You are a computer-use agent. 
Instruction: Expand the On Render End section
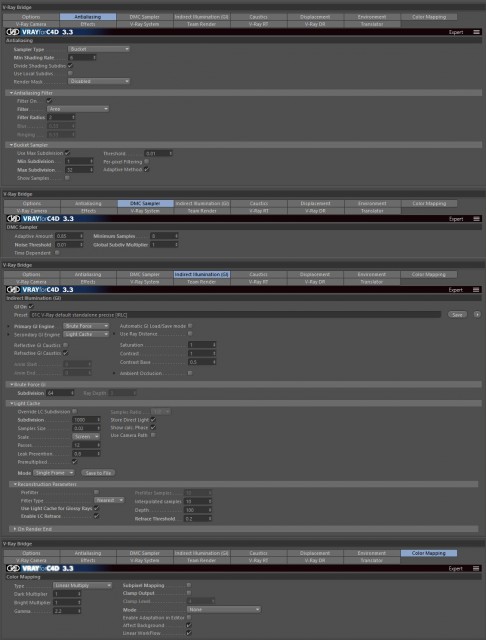click(15, 529)
